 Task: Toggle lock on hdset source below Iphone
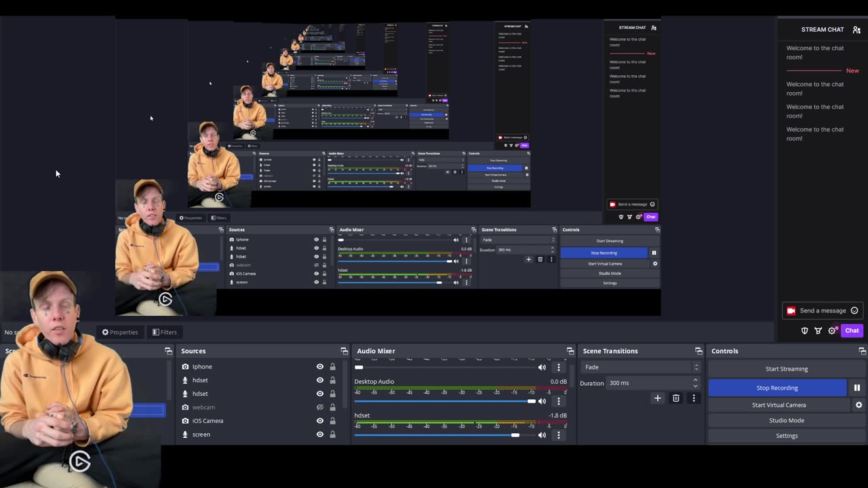coord(332,380)
